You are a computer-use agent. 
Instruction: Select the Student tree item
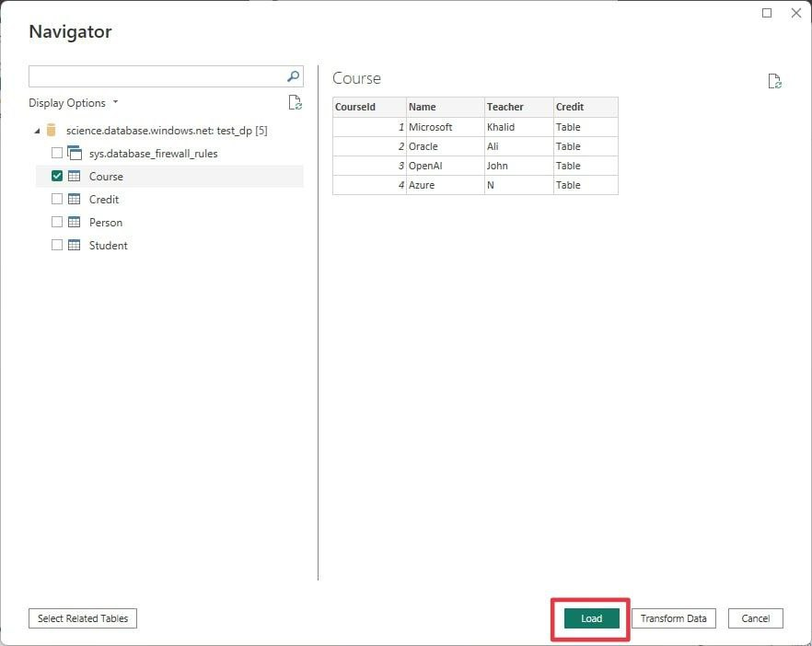[109, 246]
